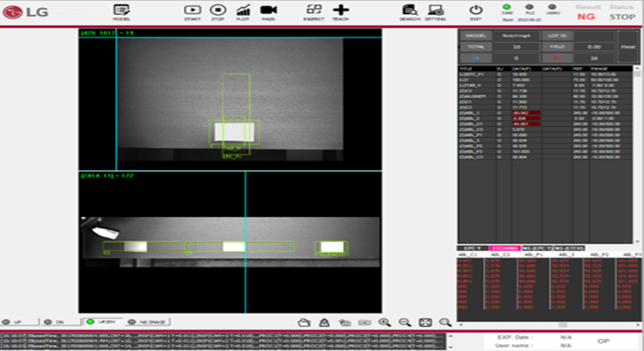Select the TEACH crosshair icon

click(x=340, y=11)
